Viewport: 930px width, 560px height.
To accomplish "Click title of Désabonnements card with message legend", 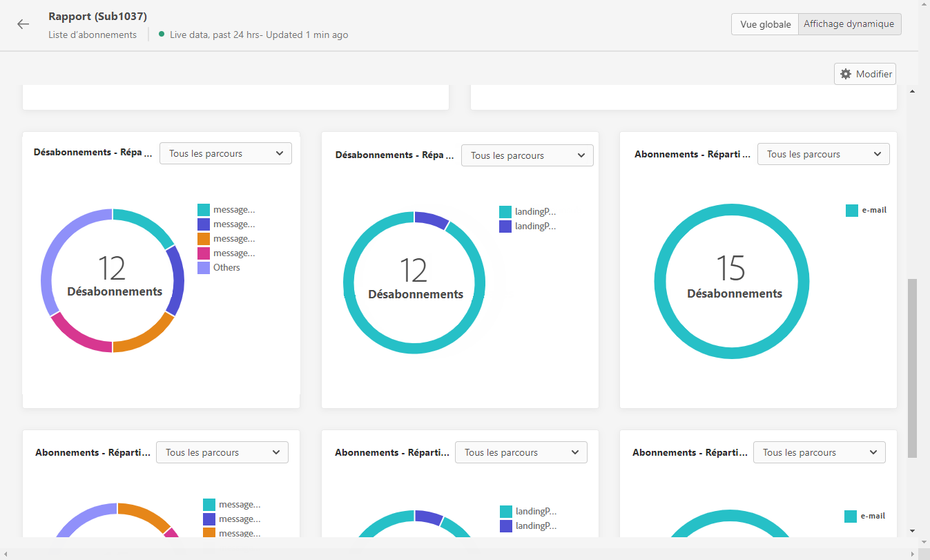I will (93, 153).
